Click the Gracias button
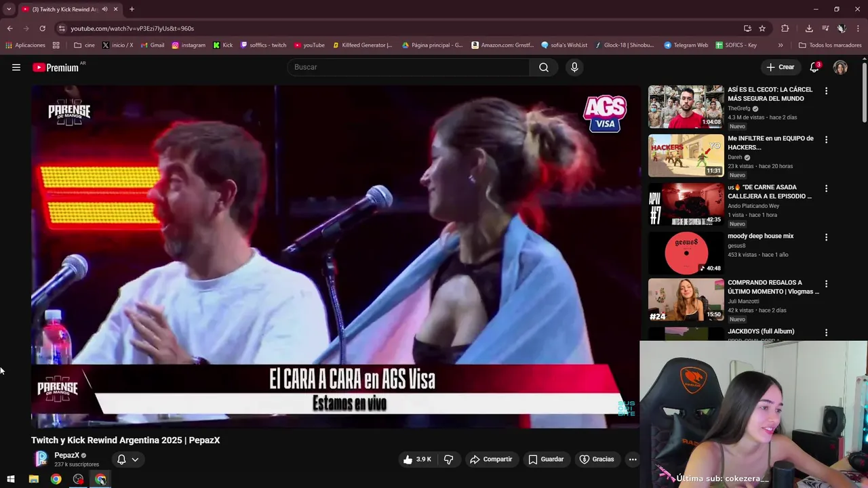The height and width of the screenshot is (488, 868). click(x=597, y=460)
